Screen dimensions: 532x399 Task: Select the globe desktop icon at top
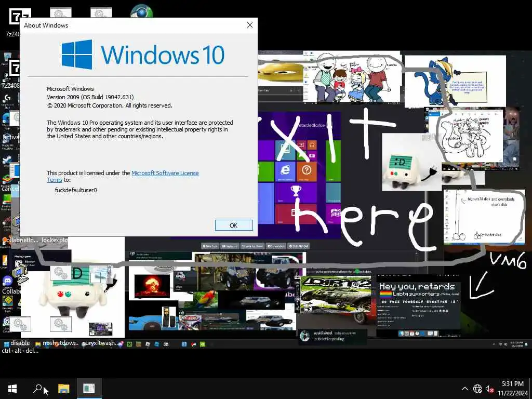click(x=141, y=11)
